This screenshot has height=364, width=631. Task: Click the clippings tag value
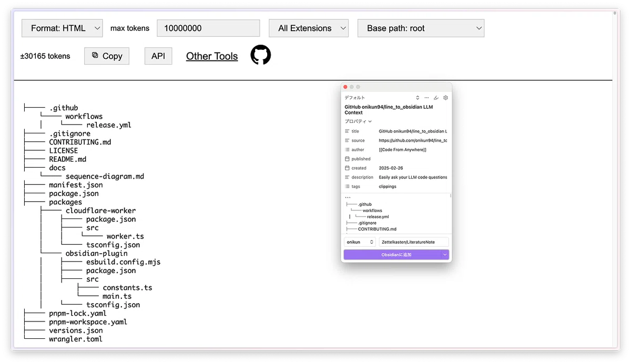click(388, 186)
